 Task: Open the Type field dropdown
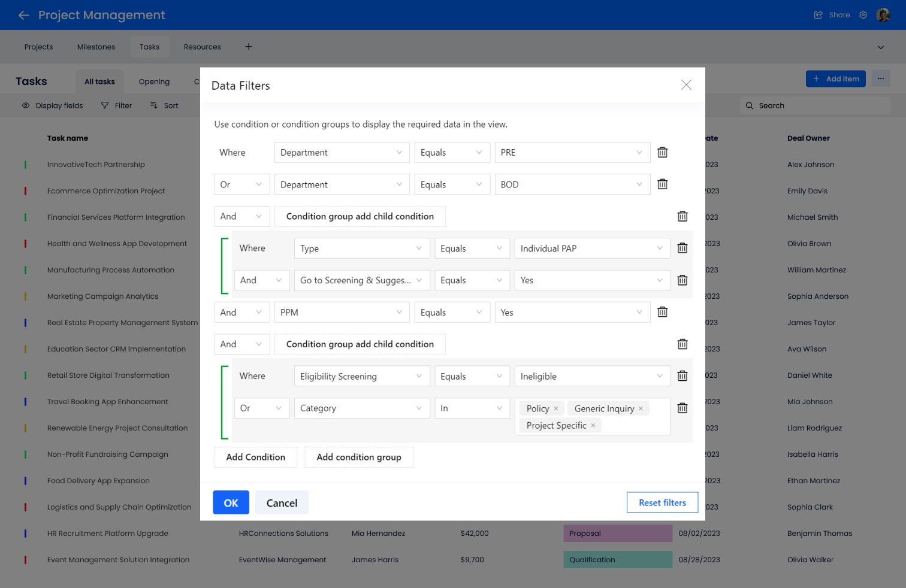pos(361,248)
